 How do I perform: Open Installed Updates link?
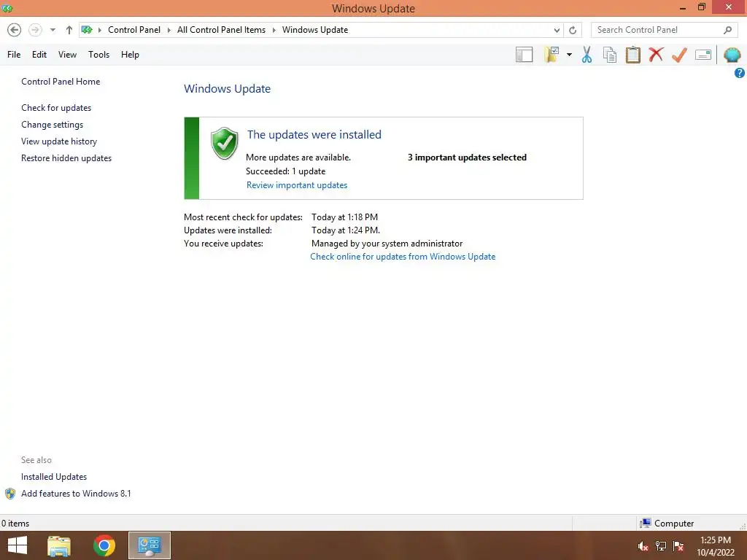(x=54, y=477)
